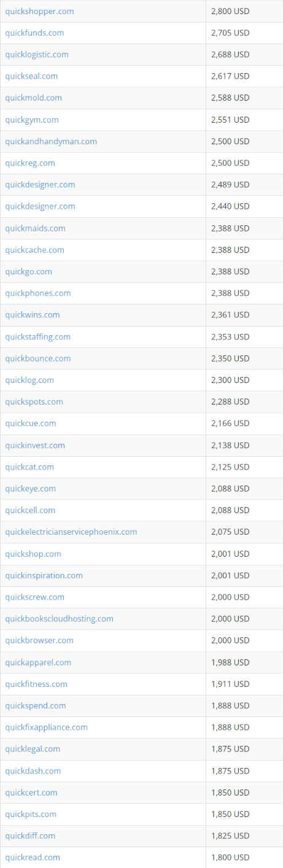
Task: Visit the quicklegal.com link
Action: (33, 749)
